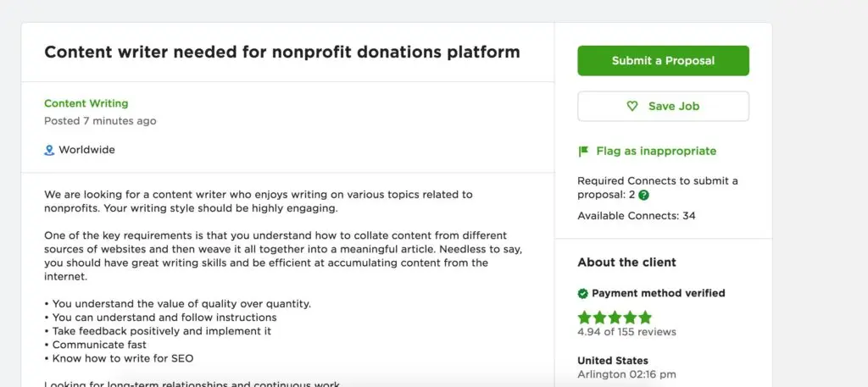
Task: Open the Content Writing category link
Action: coord(86,103)
